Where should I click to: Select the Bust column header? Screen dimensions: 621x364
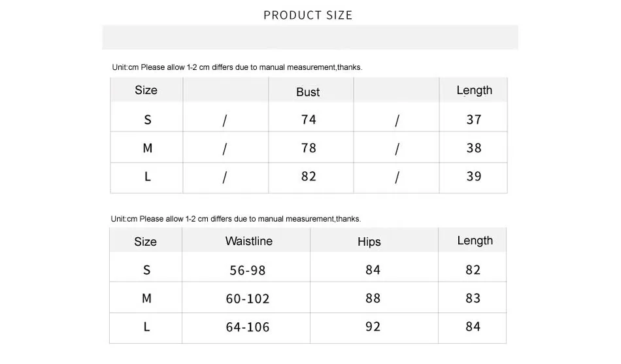[x=308, y=92]
